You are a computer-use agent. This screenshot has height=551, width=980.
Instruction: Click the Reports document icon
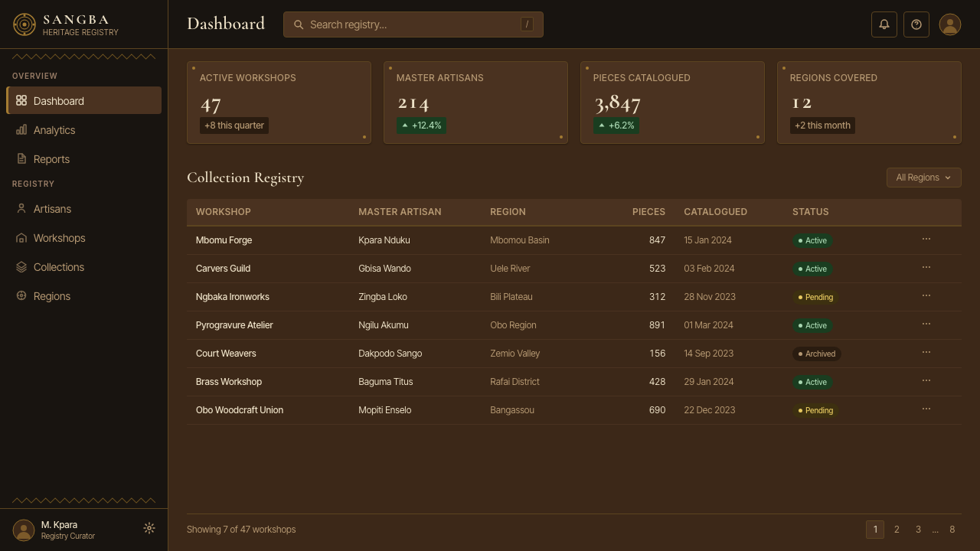coord(21,158)
